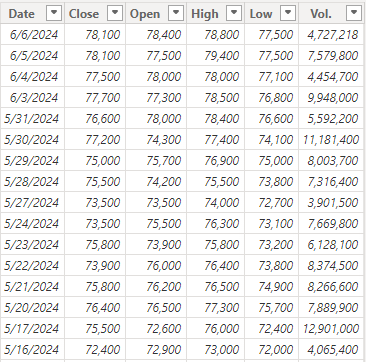Select the High column header
Viewport: 366px width, 362px height.
[x=215, y=13]
